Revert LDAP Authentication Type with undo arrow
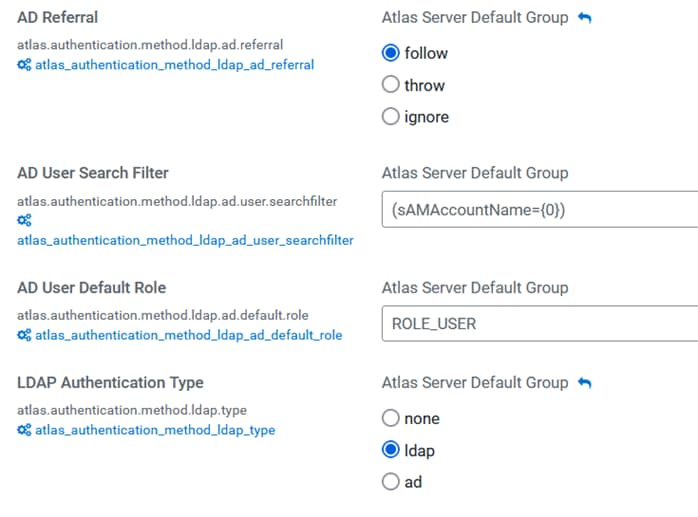 click(584, 383)
